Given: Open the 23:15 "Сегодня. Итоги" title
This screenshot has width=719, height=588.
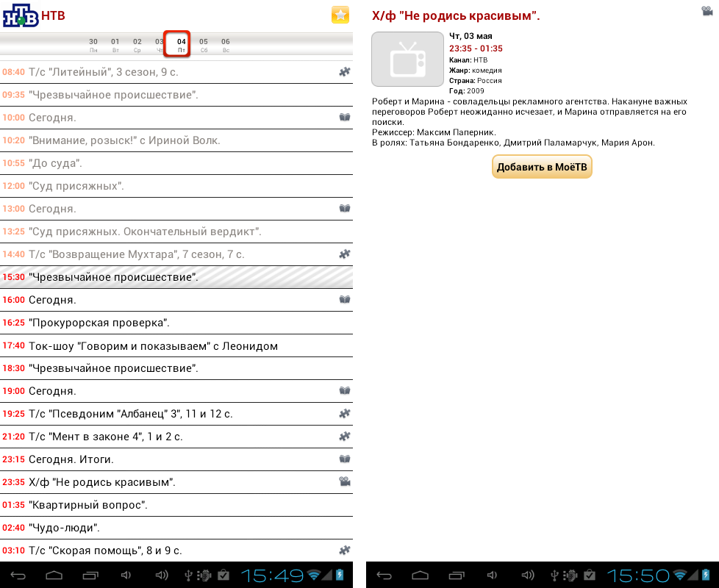Looking at the screenshot, I should [x=71, y=459].
